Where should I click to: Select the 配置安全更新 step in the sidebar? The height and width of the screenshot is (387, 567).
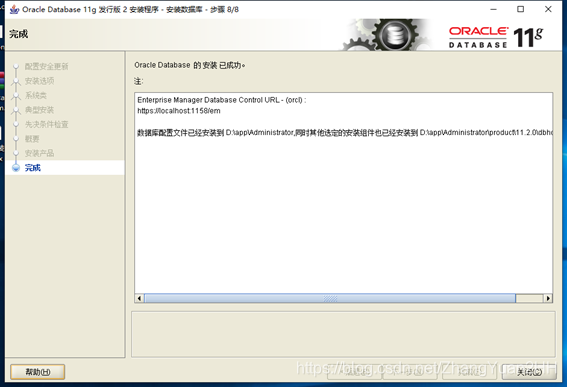click(x=46, y=67)
